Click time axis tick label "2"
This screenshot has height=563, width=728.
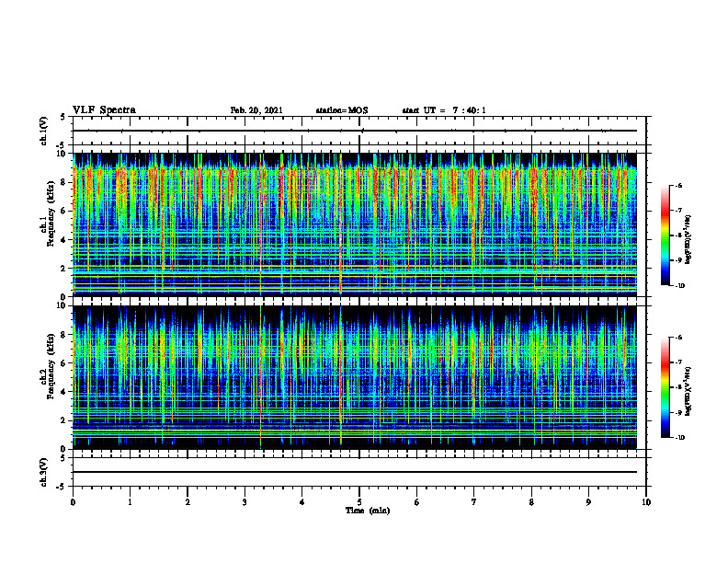point(188,502)
